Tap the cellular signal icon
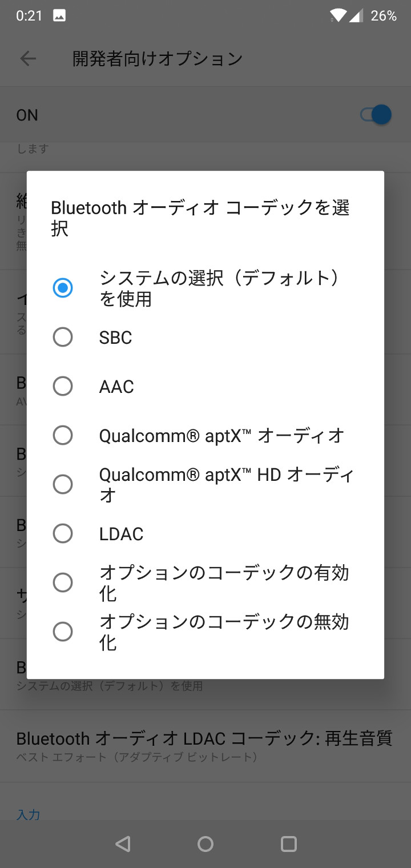411x868 pixels. 356,16
